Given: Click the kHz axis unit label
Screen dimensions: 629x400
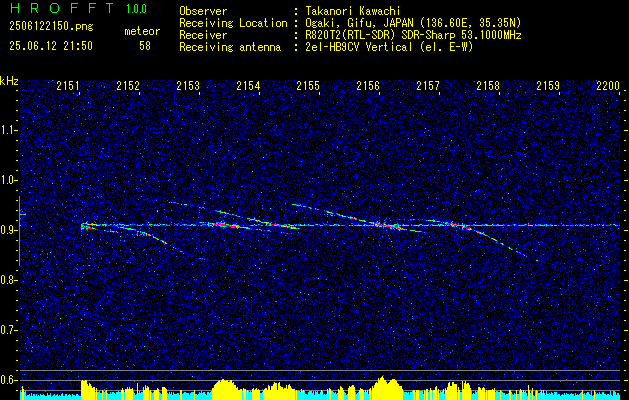Looking at the screenshot, I should [9, 81].
